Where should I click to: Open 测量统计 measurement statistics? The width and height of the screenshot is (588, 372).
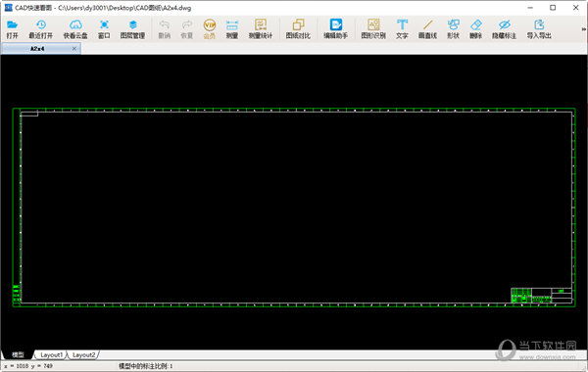click(x=261, y=29)
